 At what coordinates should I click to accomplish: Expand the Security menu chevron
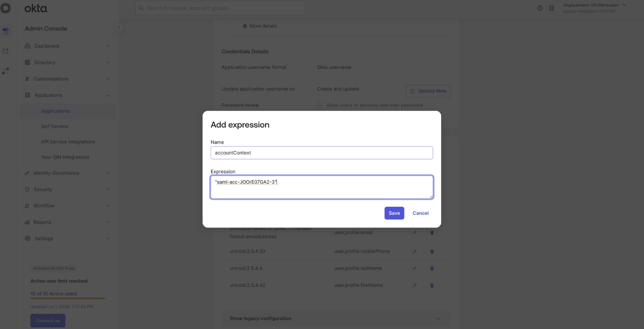108,190
